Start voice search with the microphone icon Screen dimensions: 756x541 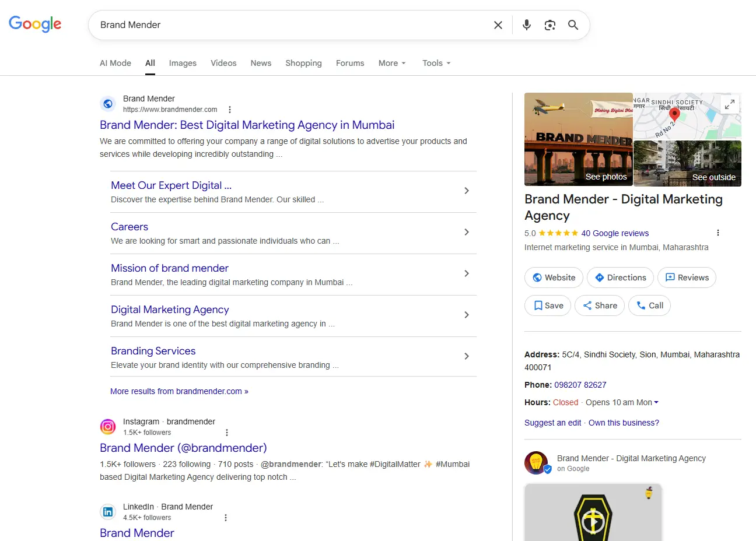pyautogui.click(x=526, y=25)
